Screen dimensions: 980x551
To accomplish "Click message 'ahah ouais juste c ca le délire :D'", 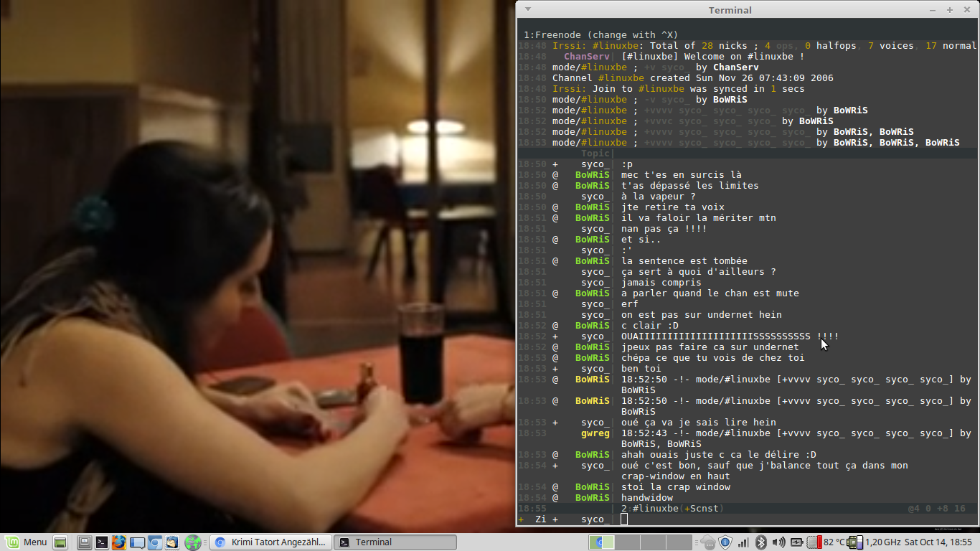I will 719,454.
